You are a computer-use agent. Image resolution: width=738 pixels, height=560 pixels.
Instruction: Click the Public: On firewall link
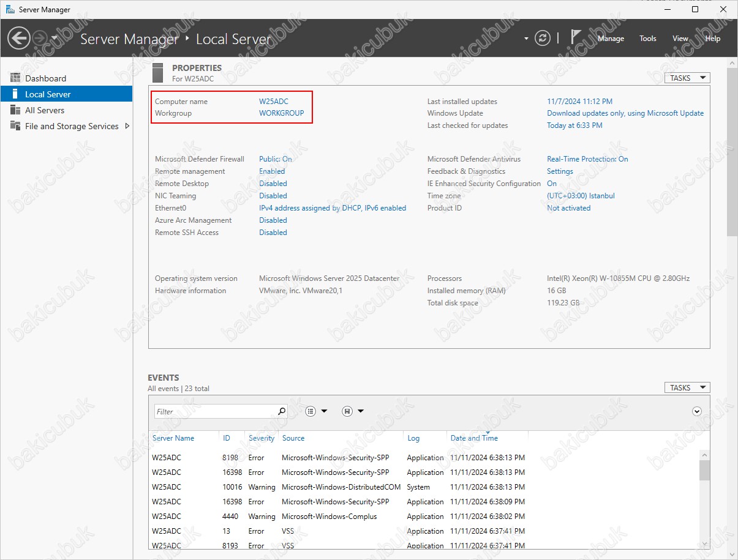click(x=275, y=159)
